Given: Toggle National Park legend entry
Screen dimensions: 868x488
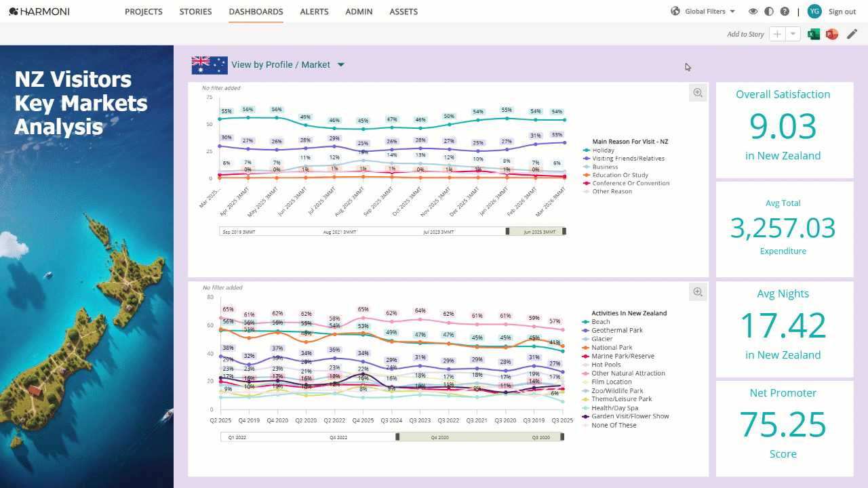Looking at the screenshot, I should 607,348.
